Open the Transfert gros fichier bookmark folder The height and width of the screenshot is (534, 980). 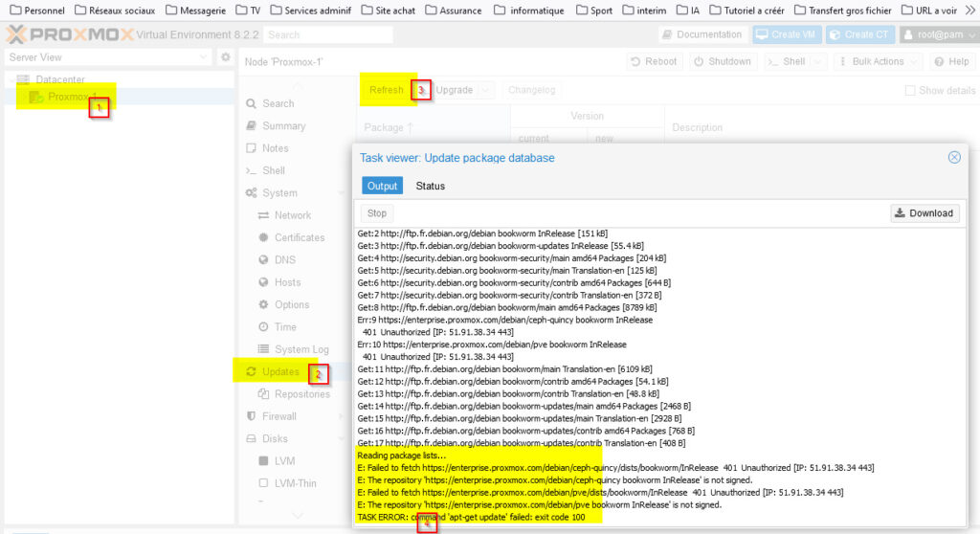tap(843, 11)
